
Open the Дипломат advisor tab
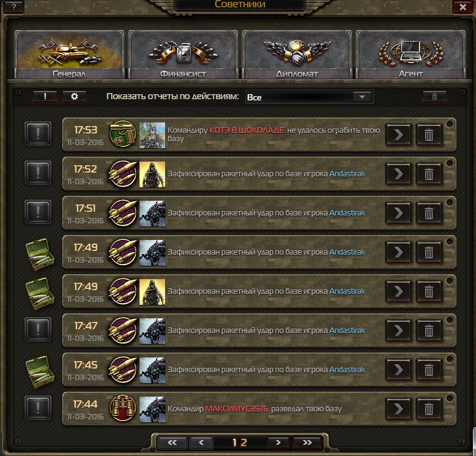pyautogui.click(x=297, y=54)
